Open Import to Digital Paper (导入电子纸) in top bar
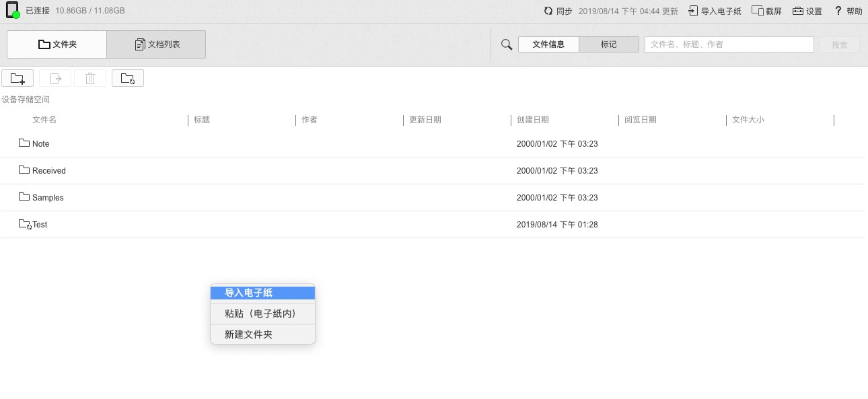 coord(715,11)
